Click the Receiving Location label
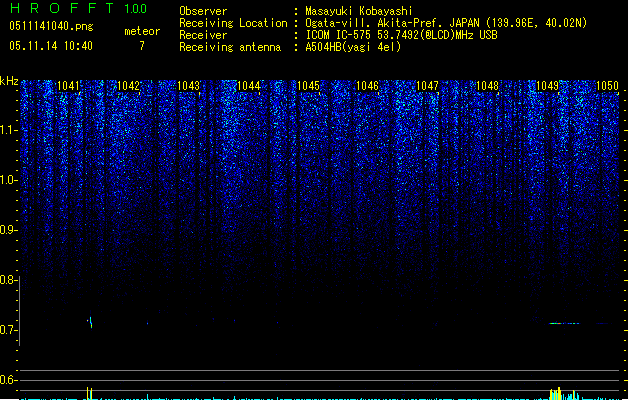Screen dimensions: 629x400 tap(233, 23)
